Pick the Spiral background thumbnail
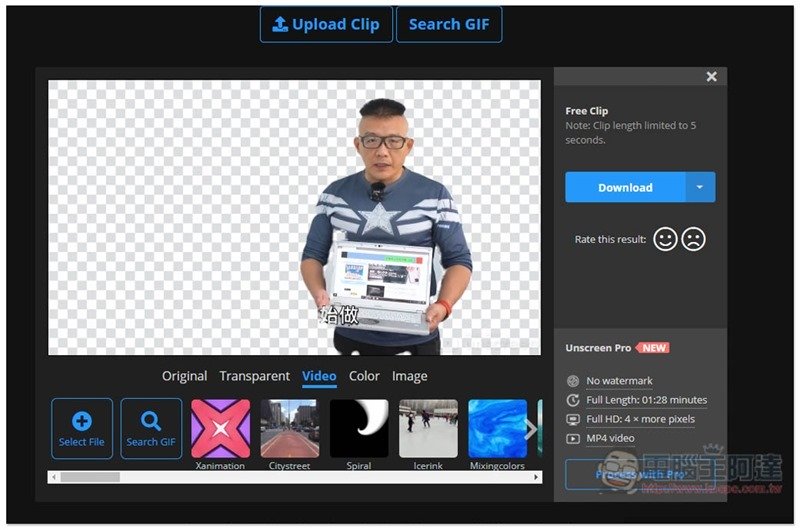The image size is (800, 530). [358, 429]
